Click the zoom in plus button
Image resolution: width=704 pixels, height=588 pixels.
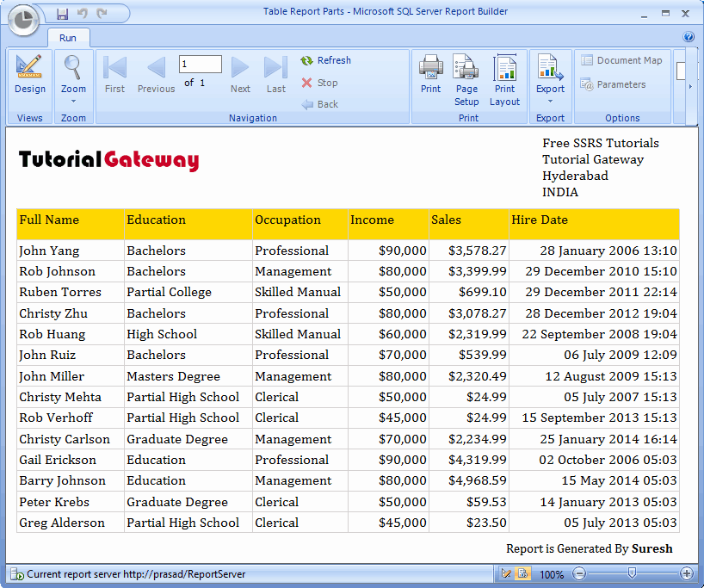click(x=687, y=573)
